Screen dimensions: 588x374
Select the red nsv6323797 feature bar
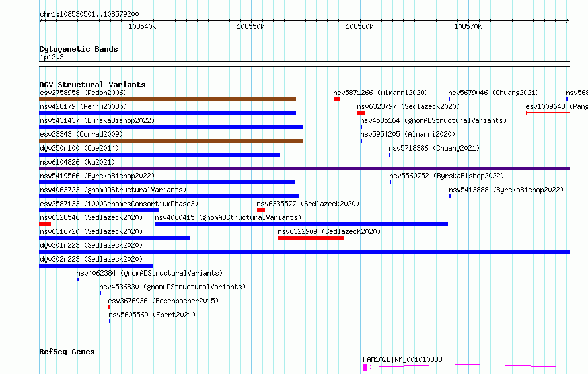pyautogui.click(x=361, y=113)
